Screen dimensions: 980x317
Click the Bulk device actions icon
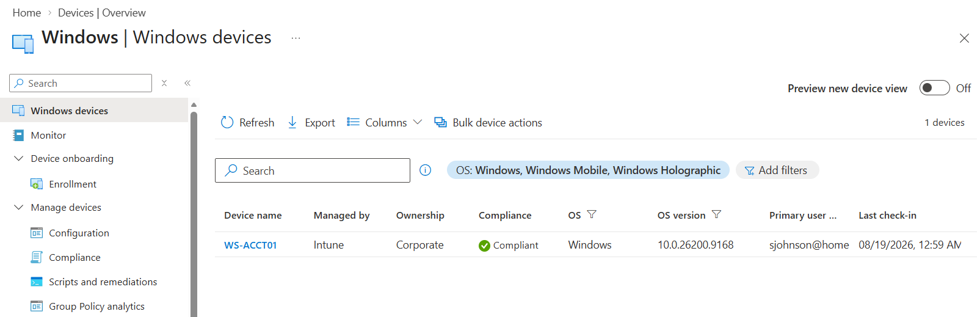click(x=440, y=122)
